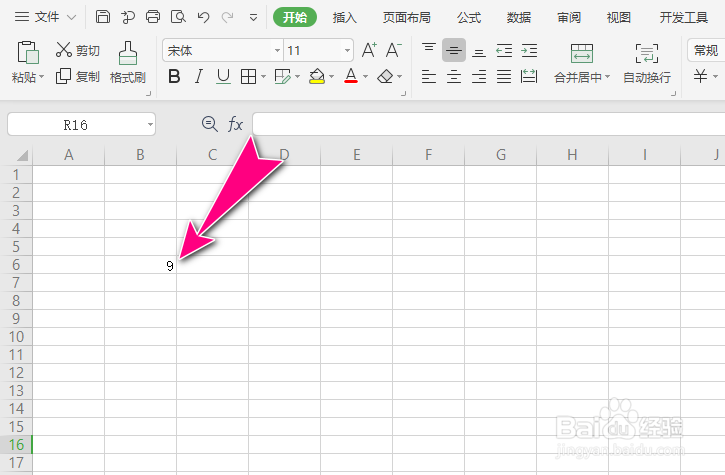Apply cell borders icon
The width and height of the screenshot is (725, 475).
coord(248,76)
